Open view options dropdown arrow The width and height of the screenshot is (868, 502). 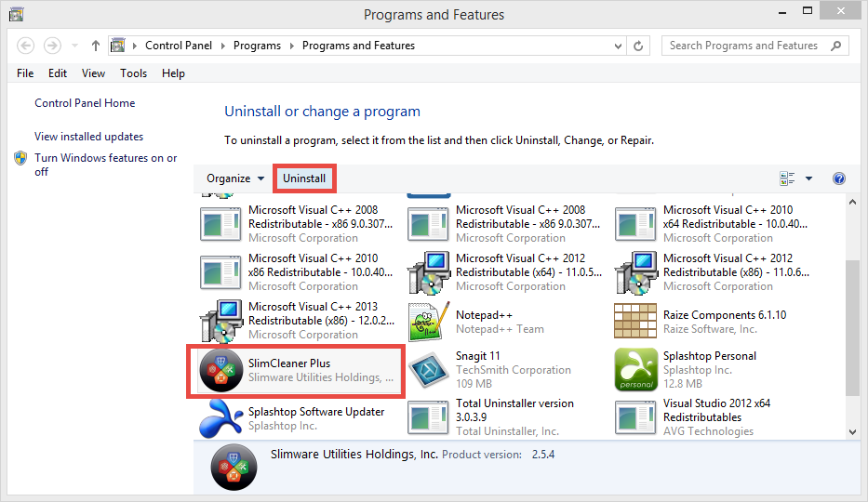[808, 178]
